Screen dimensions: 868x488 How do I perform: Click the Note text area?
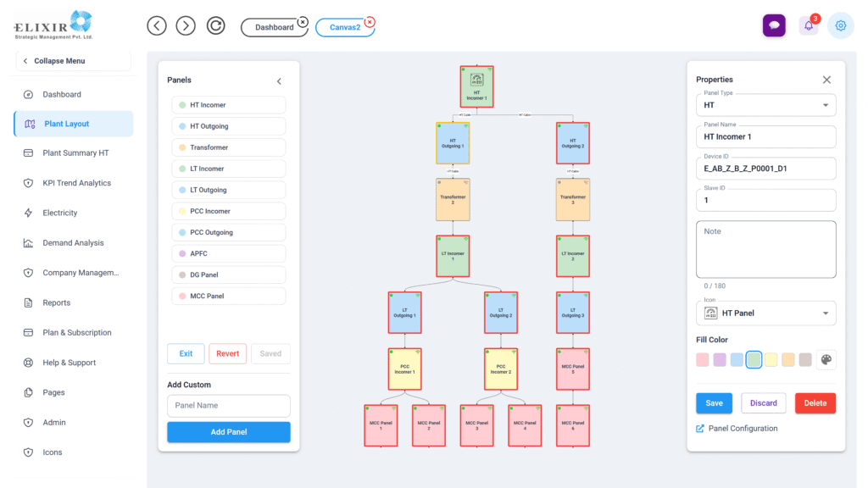[x=765, y=249]
